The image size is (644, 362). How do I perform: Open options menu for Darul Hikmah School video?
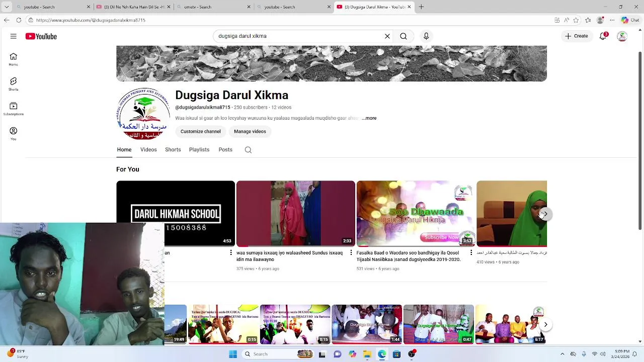(x=231, y=253)
